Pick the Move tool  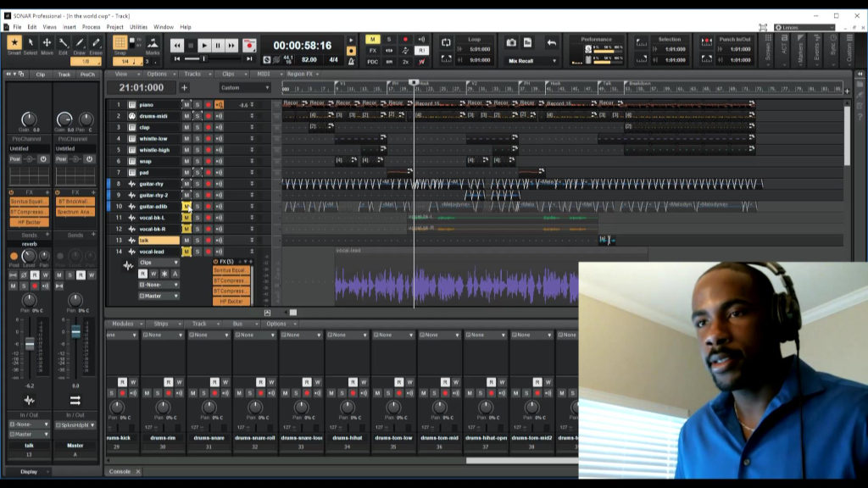(x=47, y=44)
